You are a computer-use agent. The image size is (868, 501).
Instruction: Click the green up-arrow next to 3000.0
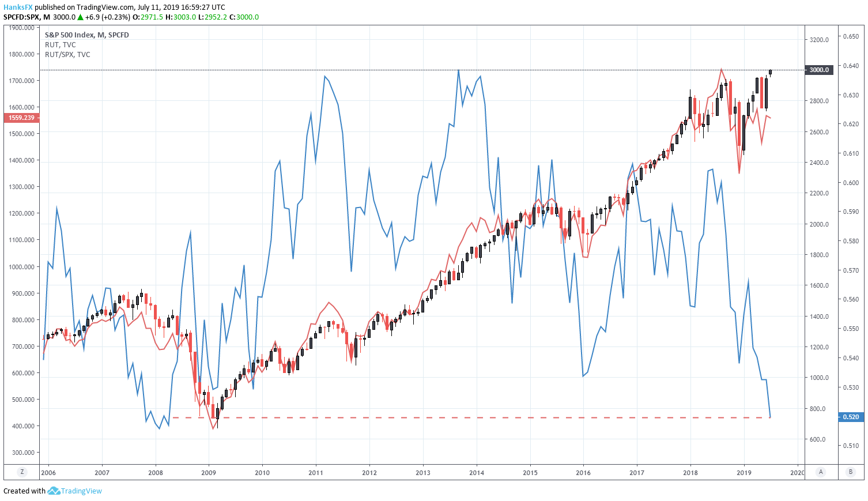tap(80, 17)
